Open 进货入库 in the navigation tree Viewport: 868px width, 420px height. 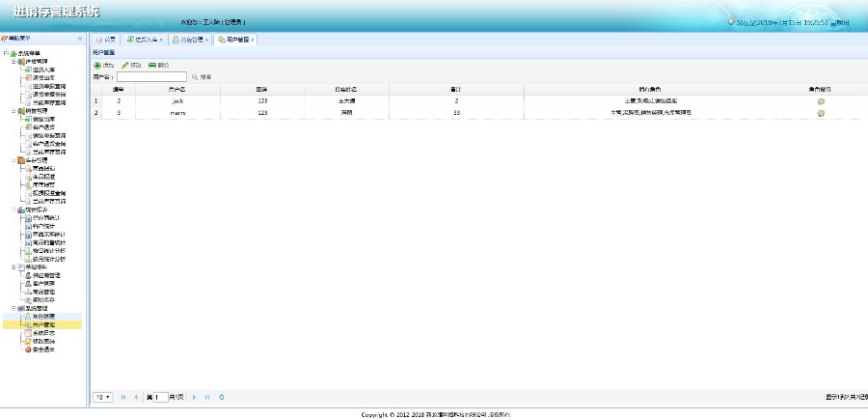coord(43,70)
